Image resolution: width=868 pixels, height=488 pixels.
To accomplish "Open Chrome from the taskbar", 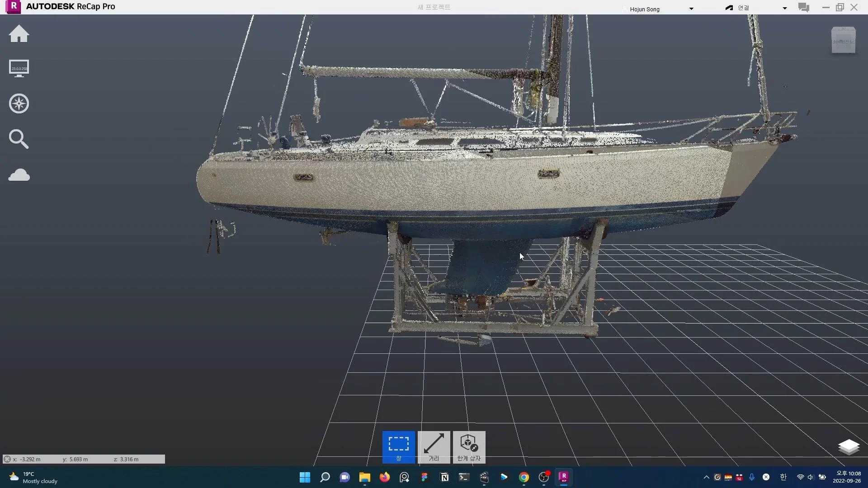I will coord(524,477).
